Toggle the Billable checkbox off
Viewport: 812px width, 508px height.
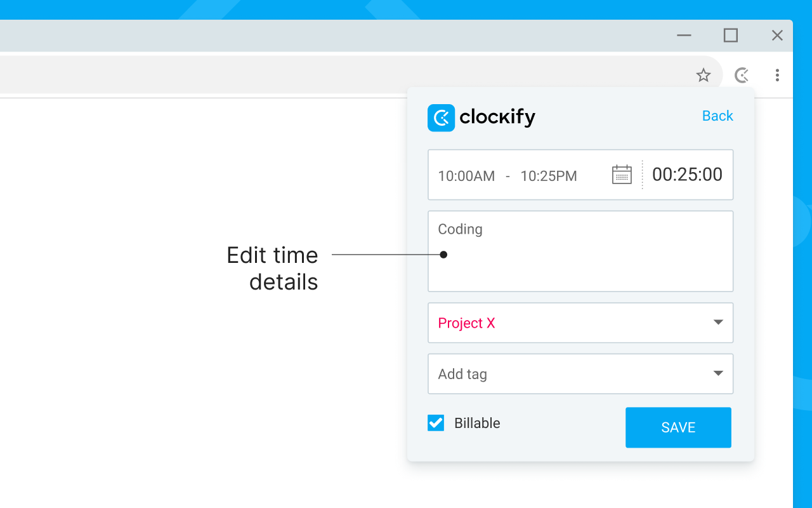(435, 422)
